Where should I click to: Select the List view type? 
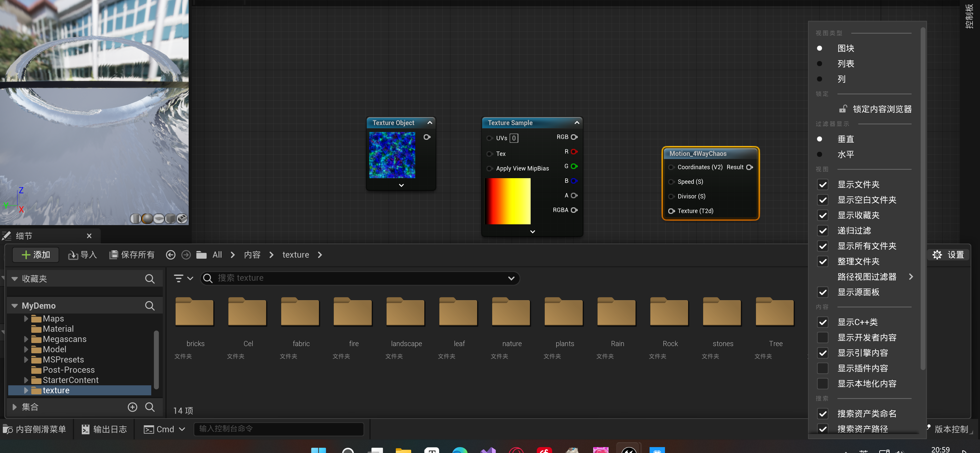(x=846, y=64)
